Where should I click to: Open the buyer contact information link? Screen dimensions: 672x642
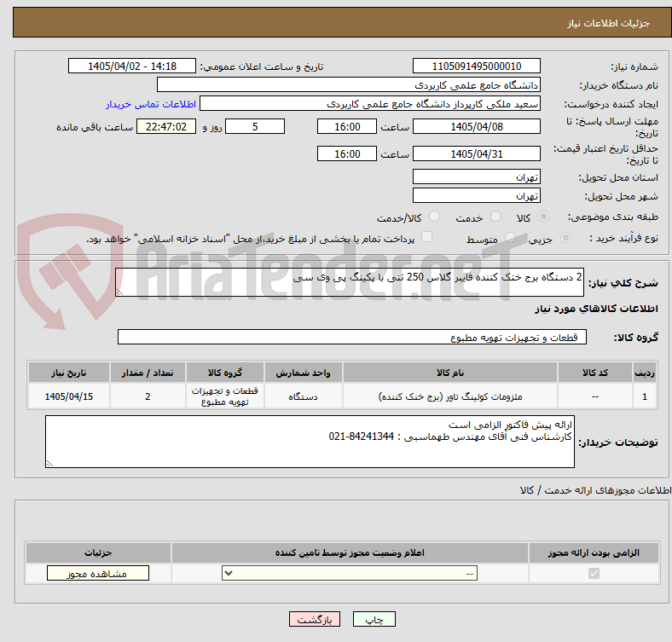[x=151, y=104]
